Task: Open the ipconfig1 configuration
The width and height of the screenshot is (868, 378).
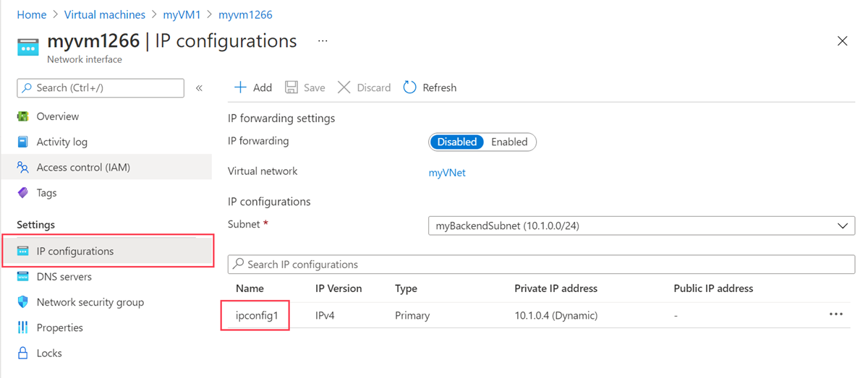Action: coord(257,315)
